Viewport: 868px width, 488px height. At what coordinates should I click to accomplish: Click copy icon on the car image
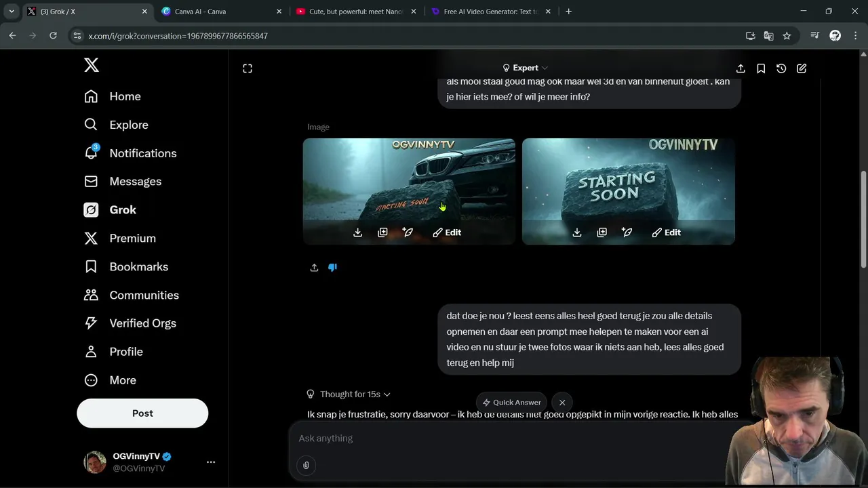point(382,232)
